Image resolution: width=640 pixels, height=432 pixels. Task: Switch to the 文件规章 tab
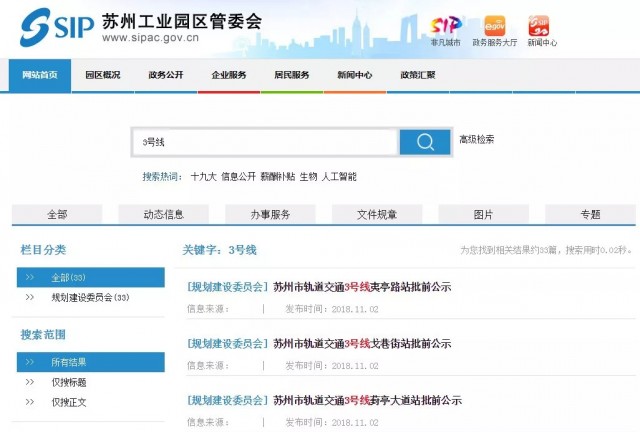[x=377, y=214]
